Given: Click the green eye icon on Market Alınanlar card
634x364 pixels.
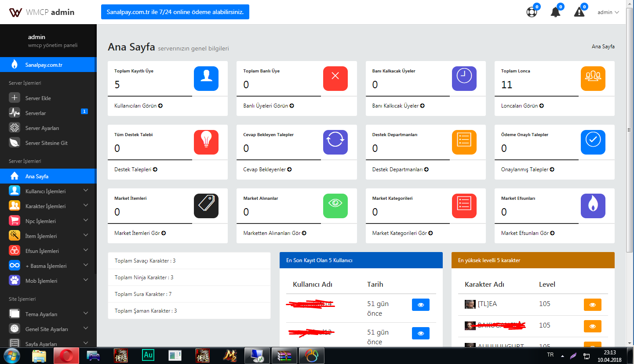Looking at the screenshot, I should (x=335, y=206).
